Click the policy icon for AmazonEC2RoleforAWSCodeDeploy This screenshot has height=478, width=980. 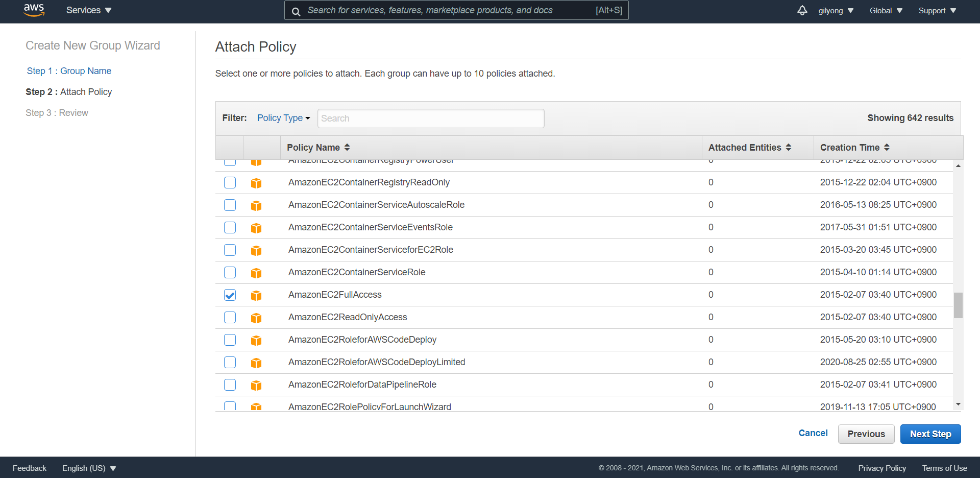[x=256, y=340]
